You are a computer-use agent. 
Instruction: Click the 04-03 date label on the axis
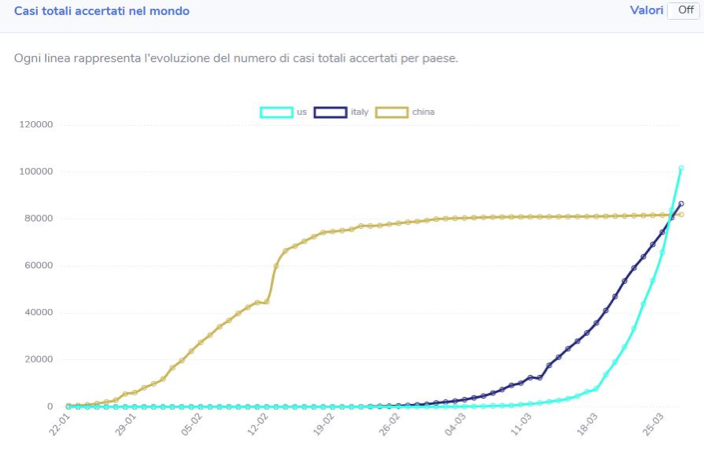[455, 424]
